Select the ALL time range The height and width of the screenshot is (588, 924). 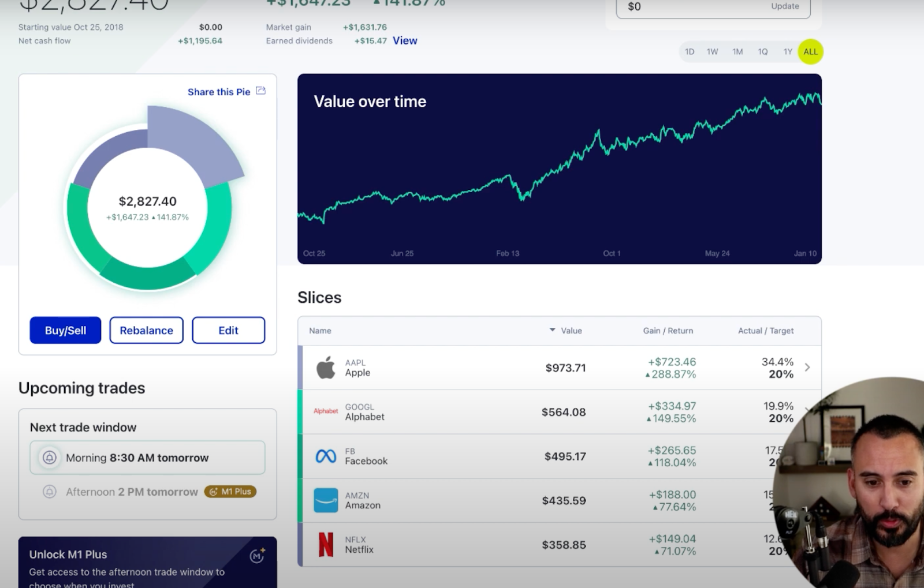coord(811,52)
